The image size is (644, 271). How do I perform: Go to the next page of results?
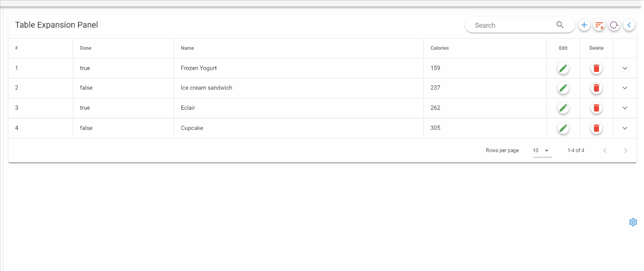point(626,151)
